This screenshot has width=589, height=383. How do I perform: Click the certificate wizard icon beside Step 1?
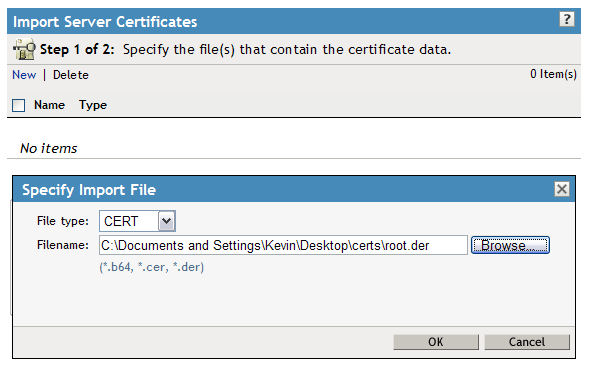click(x=24, y=49)
